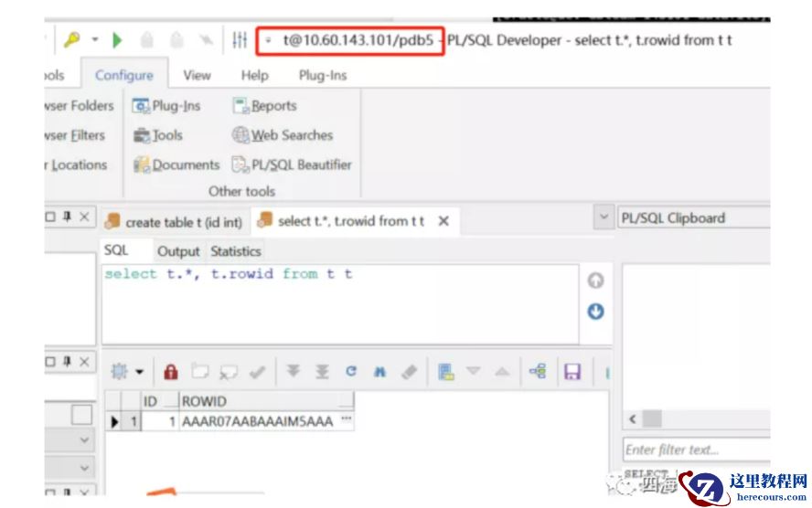
Task: Open the preferences sliders icon
Action: tap(240, 40)
